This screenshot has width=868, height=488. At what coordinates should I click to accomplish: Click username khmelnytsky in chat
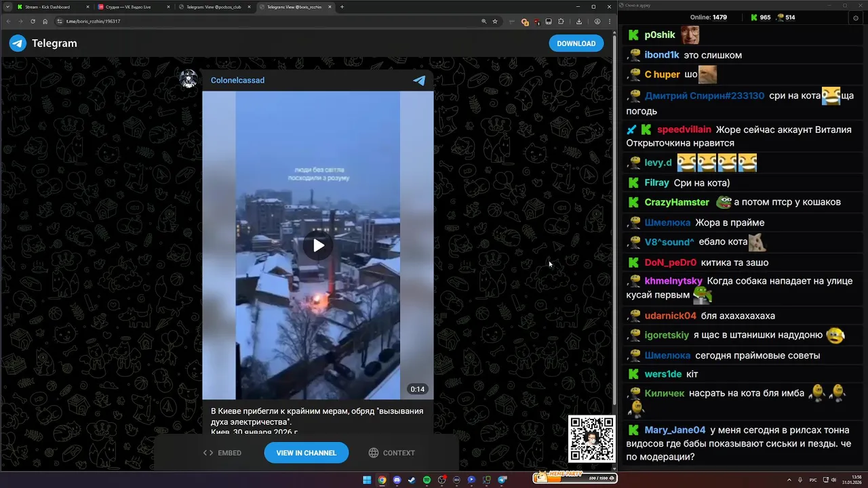pyautogui.click(x=673, y=281)
